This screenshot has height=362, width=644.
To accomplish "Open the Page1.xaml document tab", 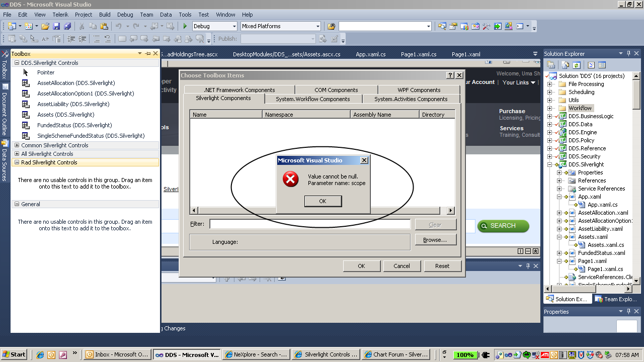I will pos(466,54).
